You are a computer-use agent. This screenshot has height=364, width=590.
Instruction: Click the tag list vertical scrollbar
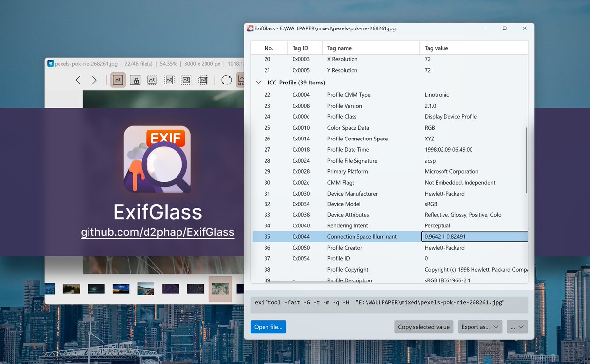pos(527,160)
